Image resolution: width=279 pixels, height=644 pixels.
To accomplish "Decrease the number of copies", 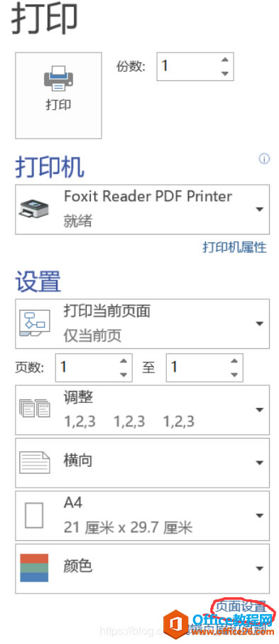I will click(x=224, y=73).
